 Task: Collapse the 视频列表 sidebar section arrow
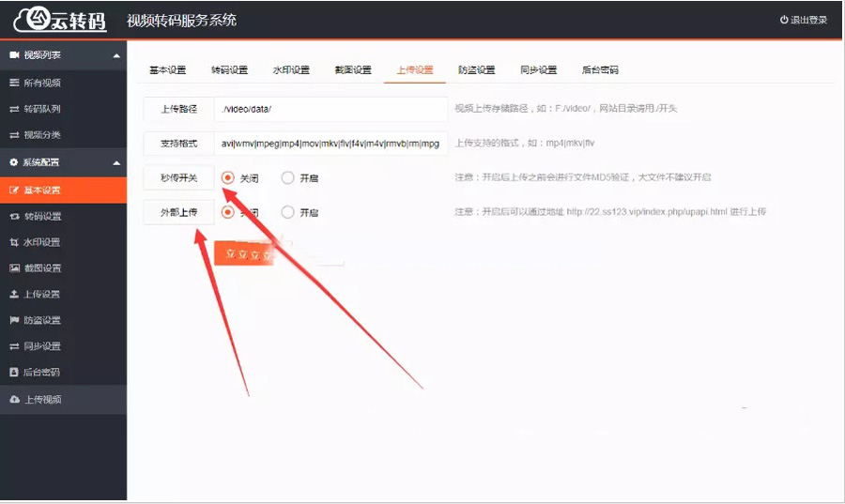click(x=116, y=55)
